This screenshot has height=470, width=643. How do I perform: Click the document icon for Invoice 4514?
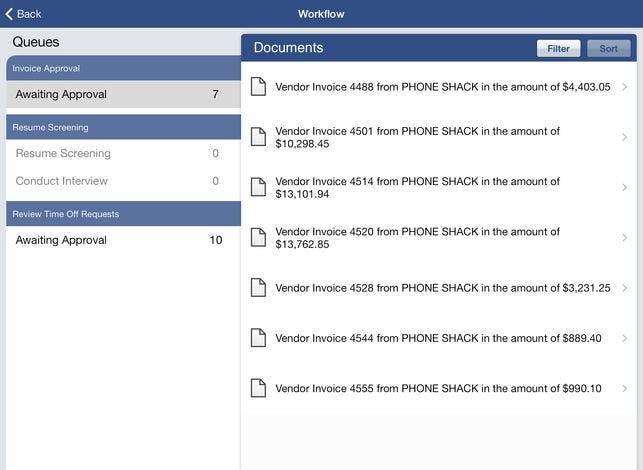pos(258,187)
